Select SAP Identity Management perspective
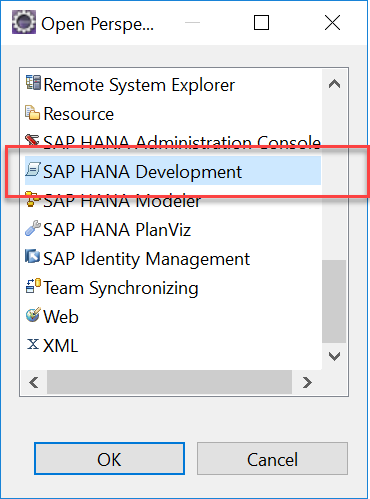The image size is (370, 499). tap(147, 259)
